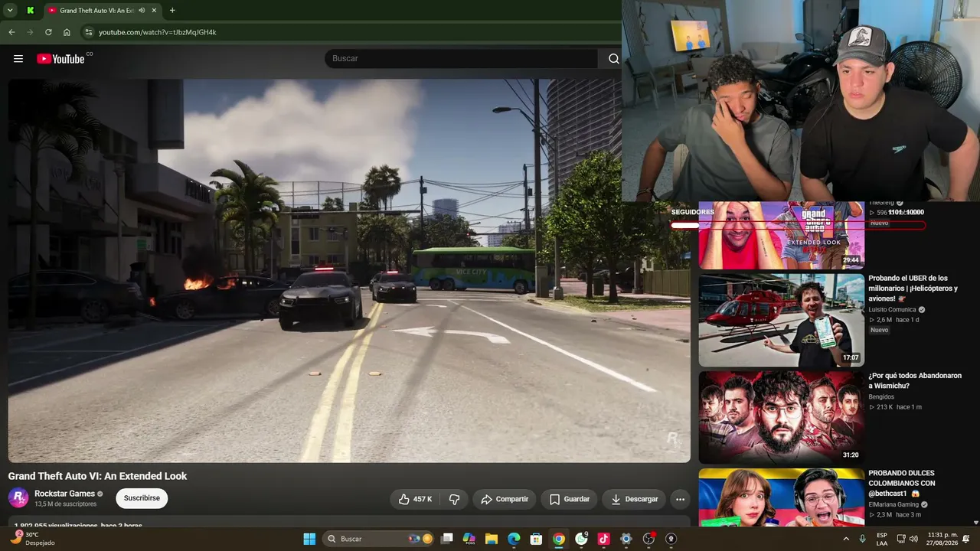Screen dimensions: 980x551
Task: Click the YouTube search magnifier button
Action: pyautogui.click(x=613, y=59)
